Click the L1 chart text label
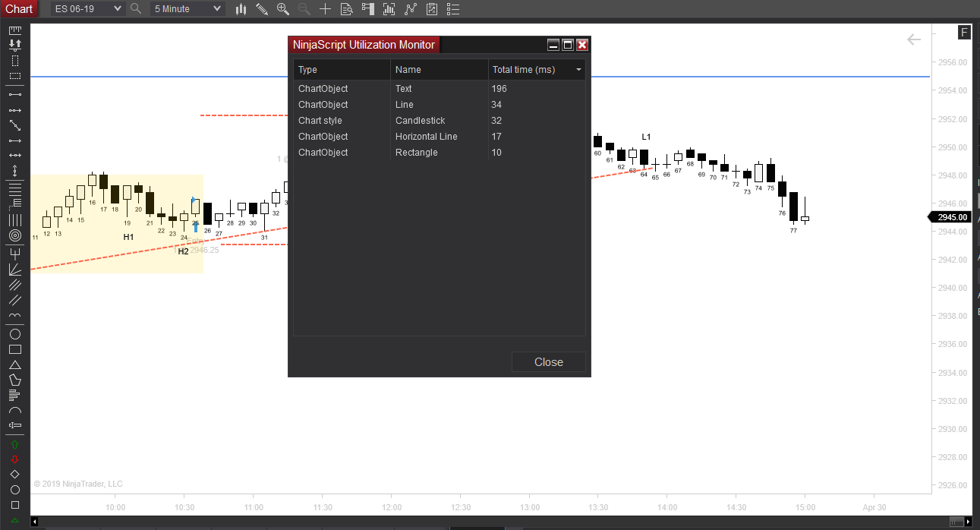 [646, 137]
